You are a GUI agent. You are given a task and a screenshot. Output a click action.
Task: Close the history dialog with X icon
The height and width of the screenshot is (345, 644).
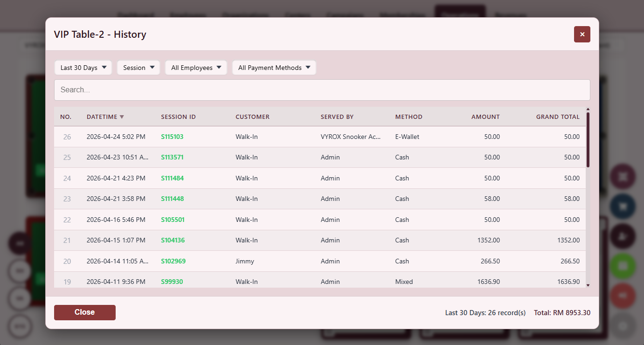(x=582, y=34)
